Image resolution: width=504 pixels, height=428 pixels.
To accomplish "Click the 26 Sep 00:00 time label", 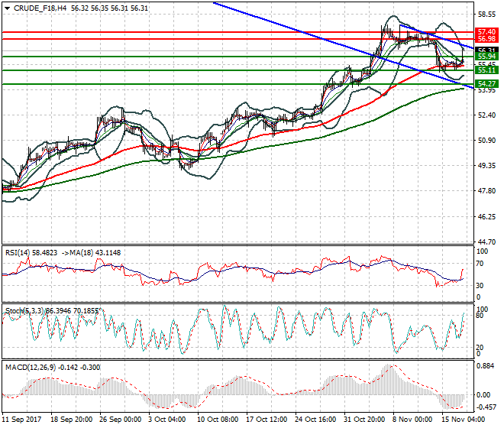I will click(x=121, y=420).
